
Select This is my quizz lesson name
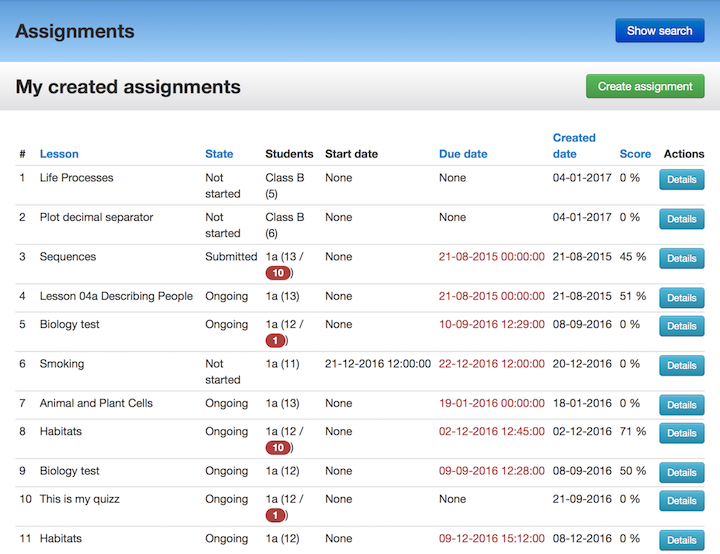coord(79,499)
